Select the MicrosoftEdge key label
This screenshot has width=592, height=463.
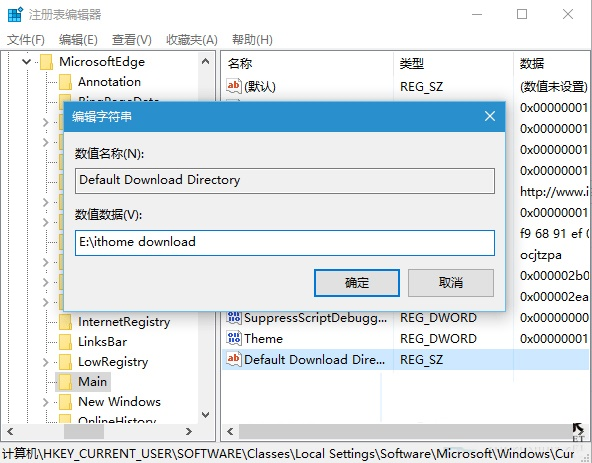102,62
